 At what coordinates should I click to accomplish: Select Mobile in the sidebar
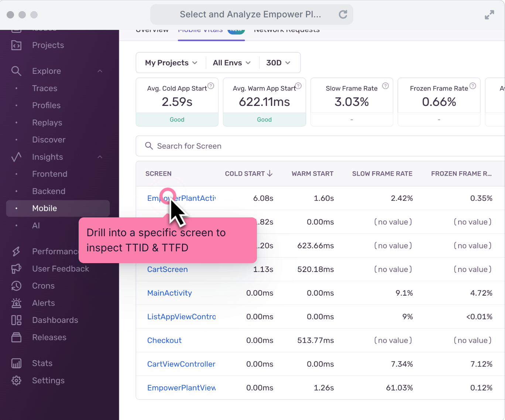(45, 208)
